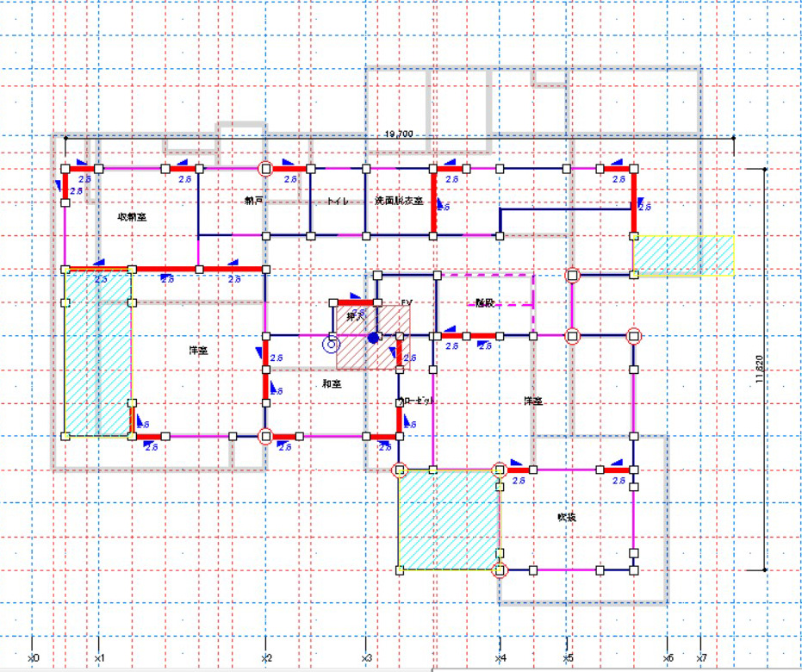The image size is (802, 672).
Task: Click the 19,700 horizontal dimension text
Action: (400, 134)
